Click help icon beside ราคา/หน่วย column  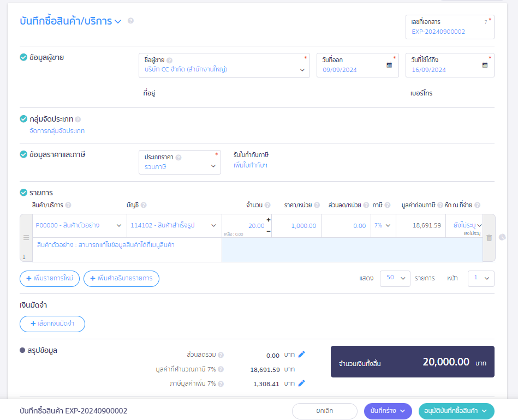(x=317, y=205)
